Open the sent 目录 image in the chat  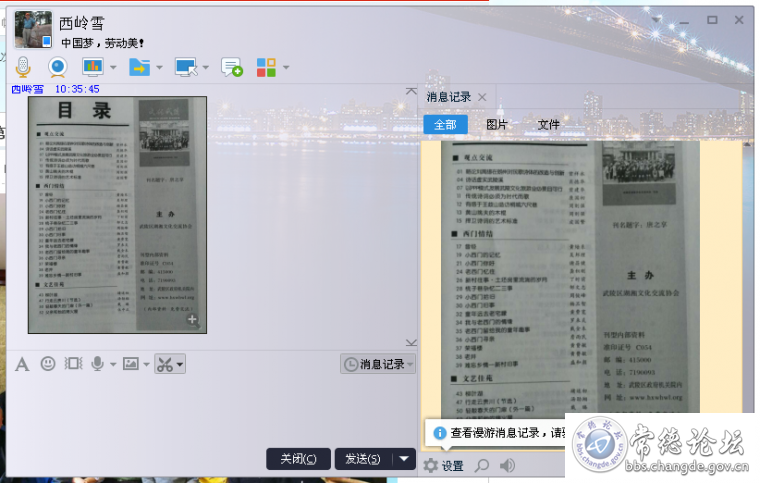pyautogui.click(x=117, y=215)
